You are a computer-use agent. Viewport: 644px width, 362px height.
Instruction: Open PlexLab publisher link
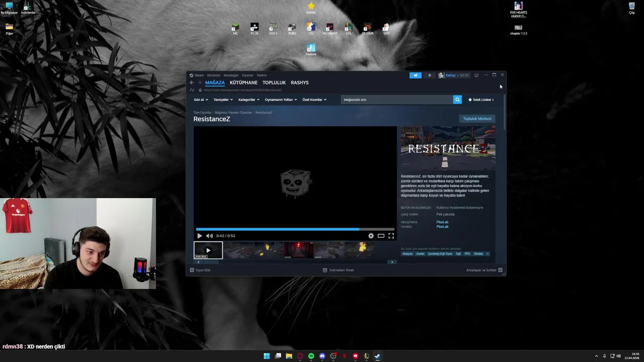tap(442, 227)
